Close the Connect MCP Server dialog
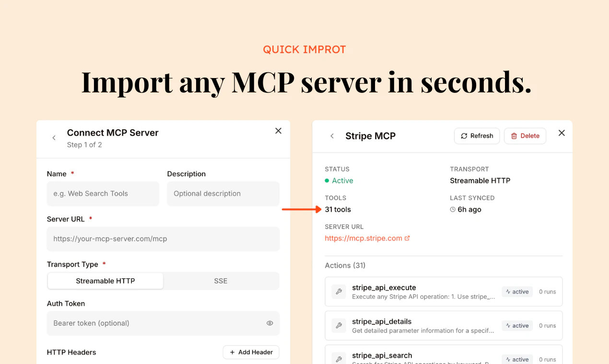 point(278,131)
